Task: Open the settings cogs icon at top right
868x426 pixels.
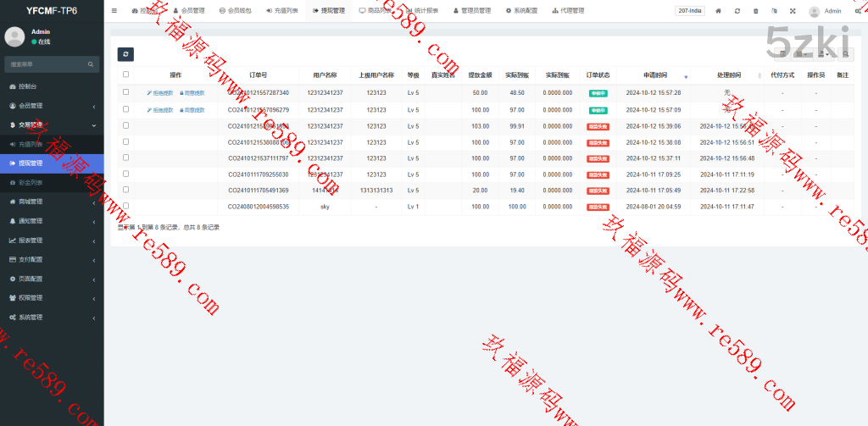Action: coord(859,11)
